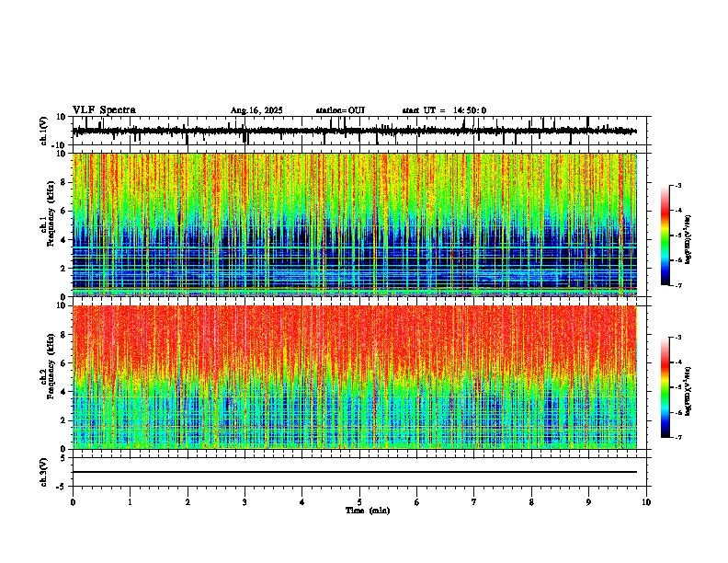Select the "start UT = 14:50: 0" label
This screenshot has height=563, width=728.
point(444,110)
